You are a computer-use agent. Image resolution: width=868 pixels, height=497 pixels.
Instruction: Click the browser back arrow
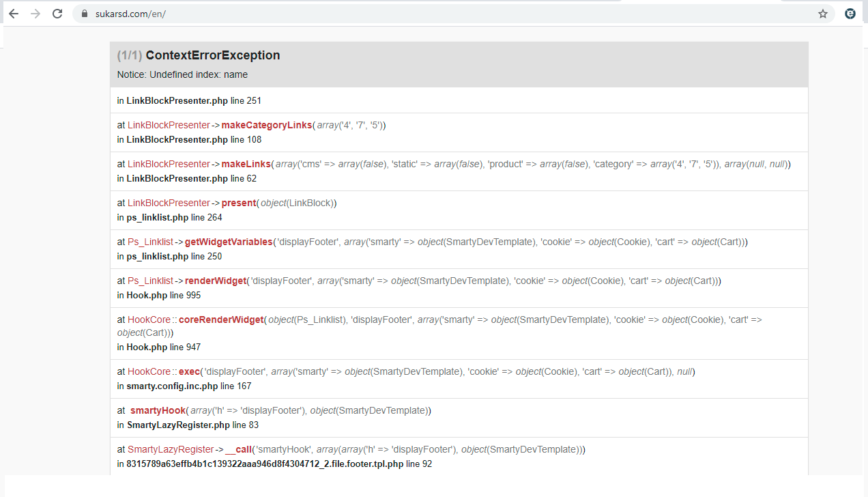(14, 14)
